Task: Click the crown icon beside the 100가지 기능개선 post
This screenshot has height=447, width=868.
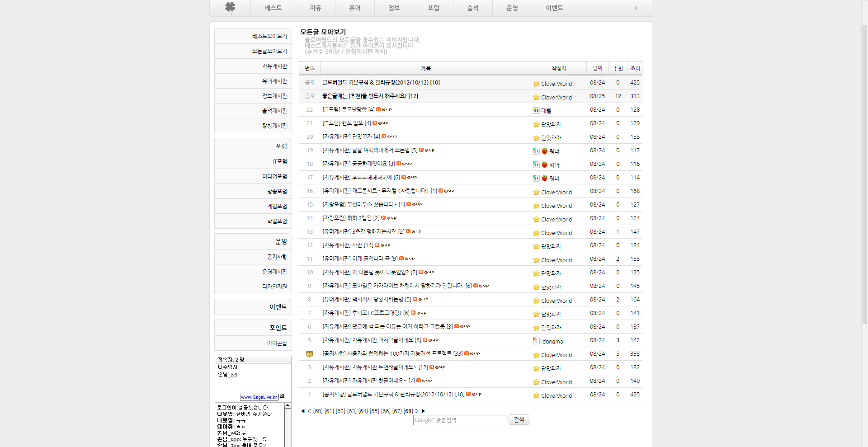Action: [309, 353]
